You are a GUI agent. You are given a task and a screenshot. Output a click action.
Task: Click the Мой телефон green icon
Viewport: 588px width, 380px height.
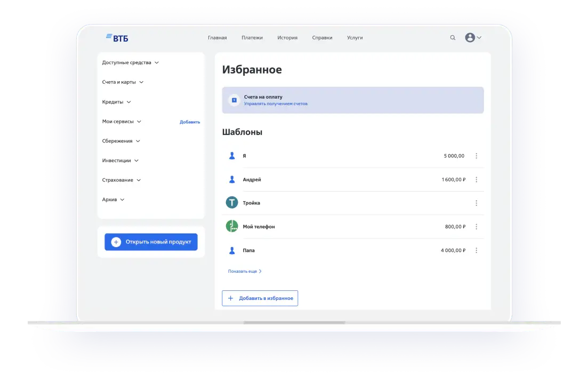click(x=232, y=226)
